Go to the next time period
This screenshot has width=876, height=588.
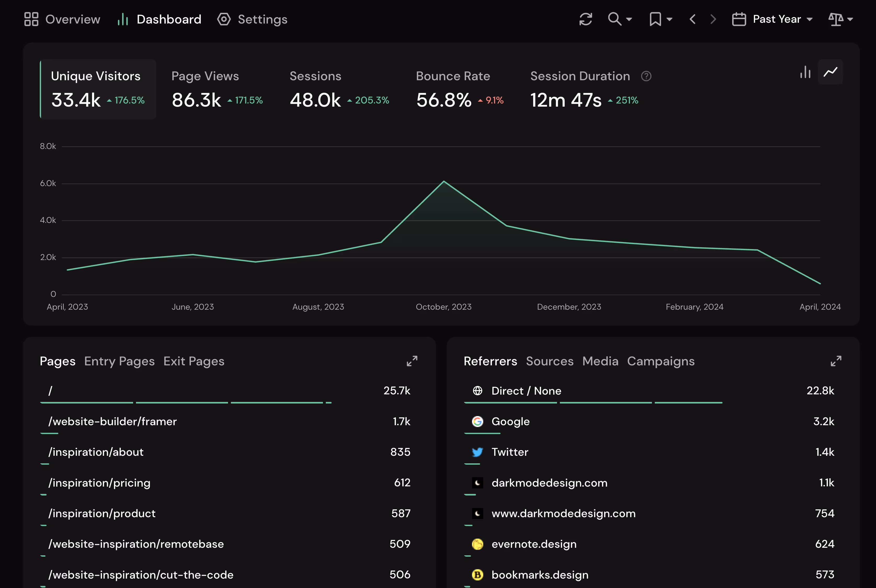pos(713,19)
